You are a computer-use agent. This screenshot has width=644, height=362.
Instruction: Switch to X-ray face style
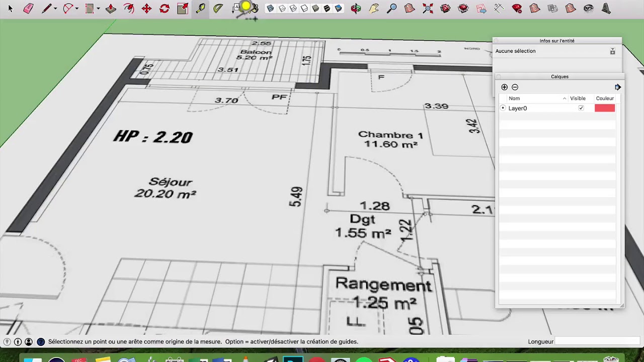(270, 9)
